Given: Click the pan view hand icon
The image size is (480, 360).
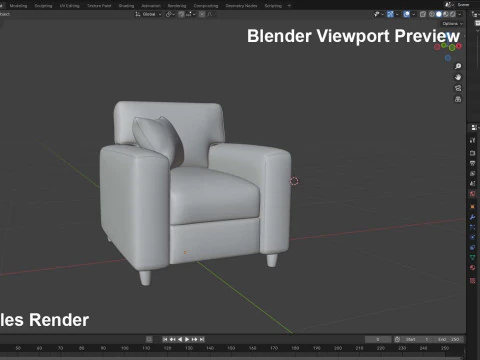Looking at the screenshot, I should [458, 77].
